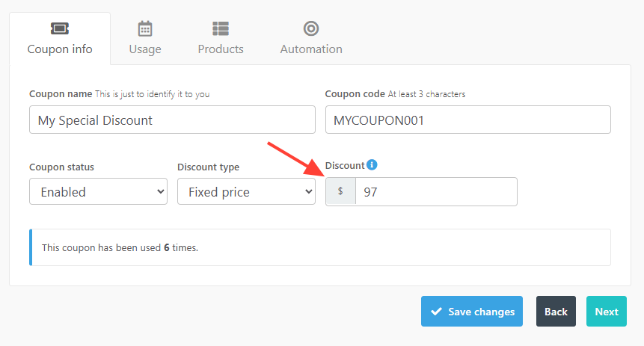Viewport: 644px width, 346px height.
Task: Expand the Discount type dropdown
Action: point(246,191)
